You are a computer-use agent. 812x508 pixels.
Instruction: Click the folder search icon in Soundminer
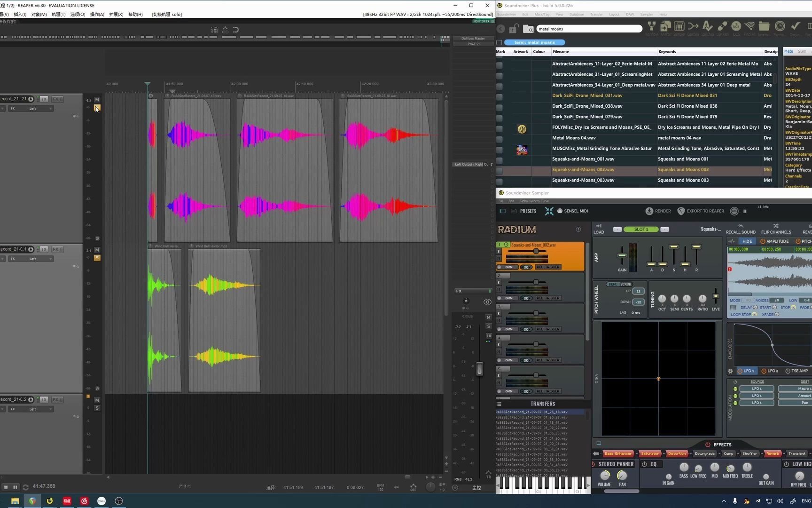pos(529,29)
